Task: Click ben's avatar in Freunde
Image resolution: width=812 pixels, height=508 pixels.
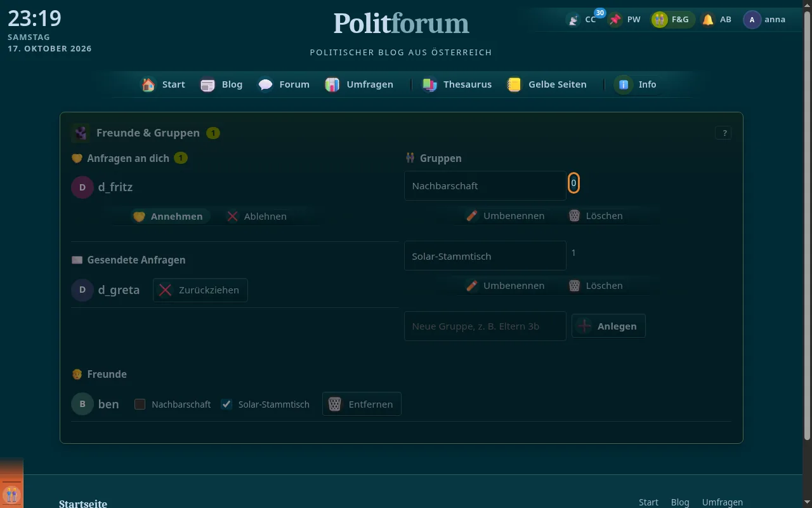Action: pyautogui.click(x=82, y=404)
